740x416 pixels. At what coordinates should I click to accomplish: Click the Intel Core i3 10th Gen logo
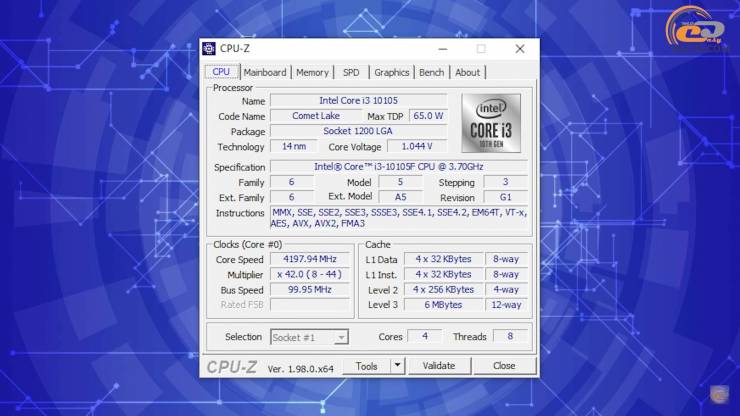click(x=491, y=123)
